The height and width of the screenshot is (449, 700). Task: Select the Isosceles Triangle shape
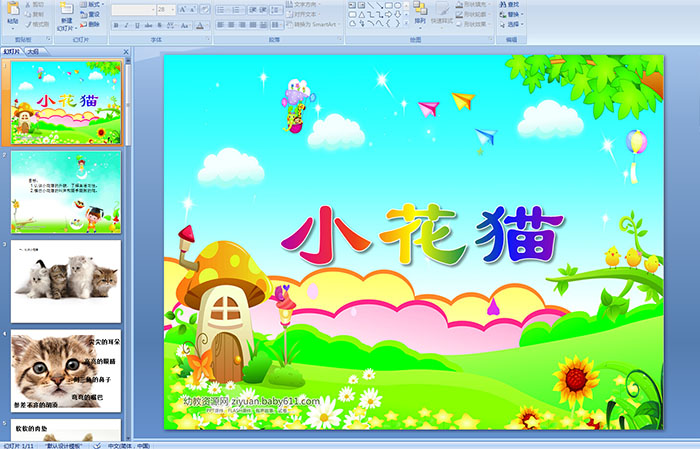(x=361, y=15)
